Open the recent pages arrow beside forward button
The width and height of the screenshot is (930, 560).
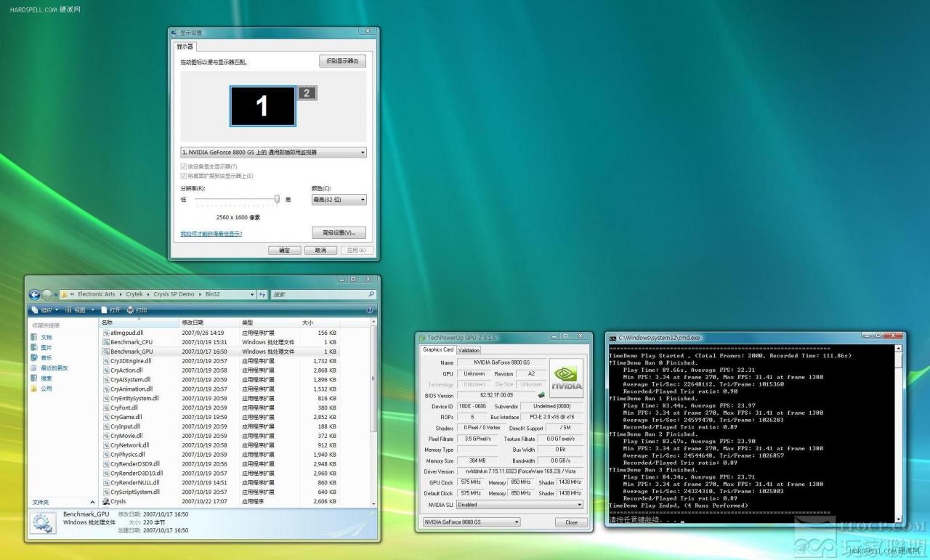[x=56, y=294]
